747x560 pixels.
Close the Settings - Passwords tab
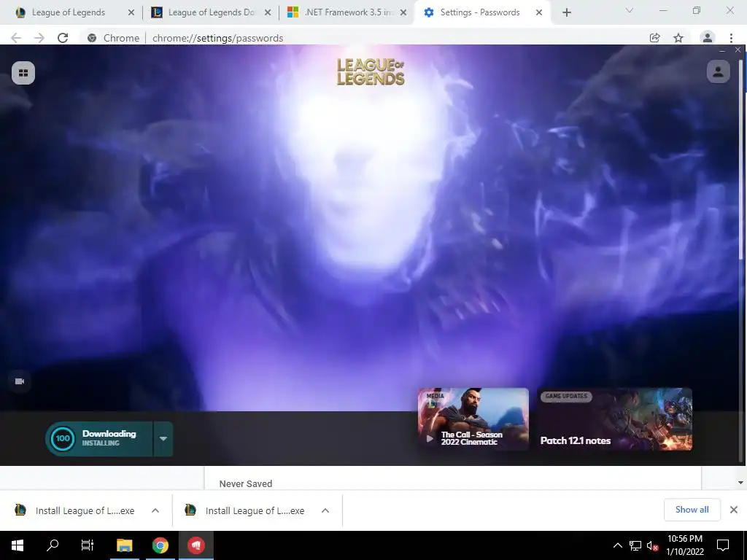pyautogui.click(x=539, y=12)
